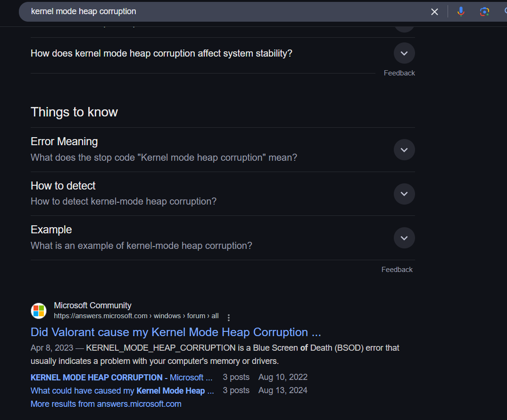
Task: Open three-dot menu beside the Microsoft result URL
Action: tap(229, 317)
